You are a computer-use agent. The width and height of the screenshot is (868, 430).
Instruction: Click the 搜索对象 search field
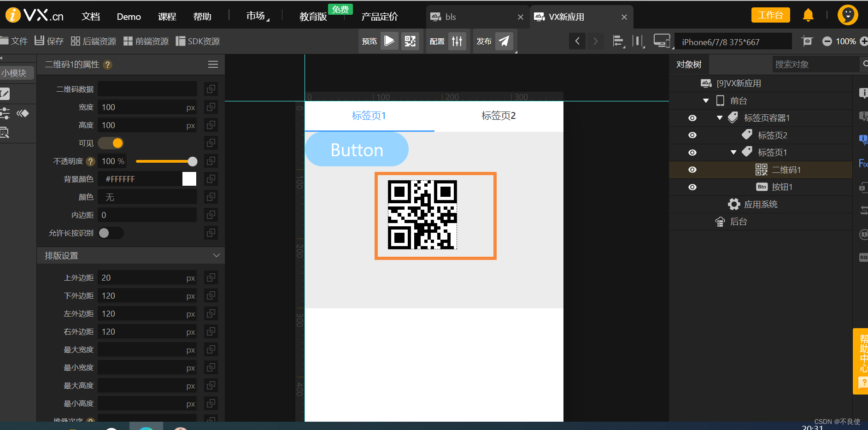click(815, 65)
